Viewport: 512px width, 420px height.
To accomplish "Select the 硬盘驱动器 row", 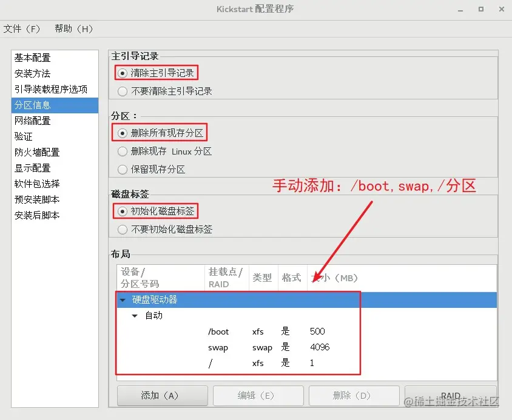I will point(306,300).
